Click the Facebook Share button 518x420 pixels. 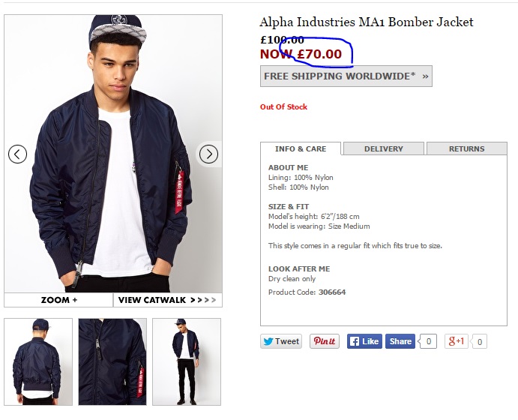(400, 341)
